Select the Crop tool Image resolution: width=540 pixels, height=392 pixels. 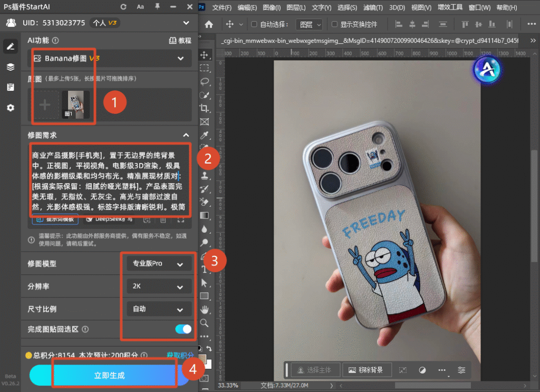[204, 108]
